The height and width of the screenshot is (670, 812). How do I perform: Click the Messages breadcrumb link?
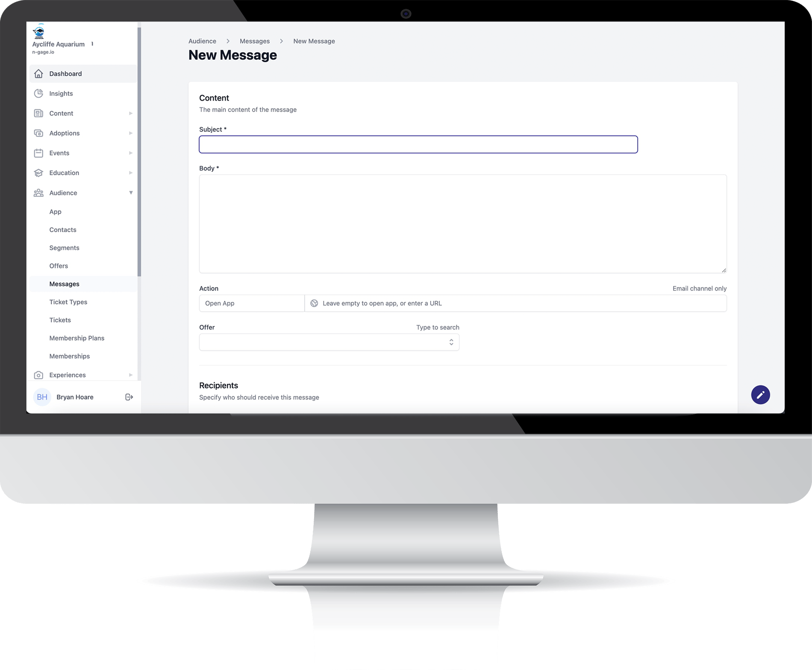pyautogui.click(x=255, y=41)
